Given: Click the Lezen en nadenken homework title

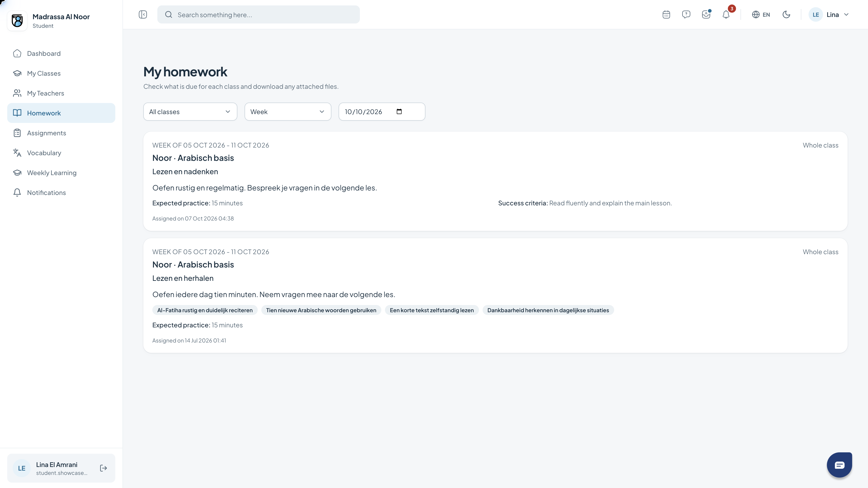Looking at the screenshot, I should click(185, 172).
